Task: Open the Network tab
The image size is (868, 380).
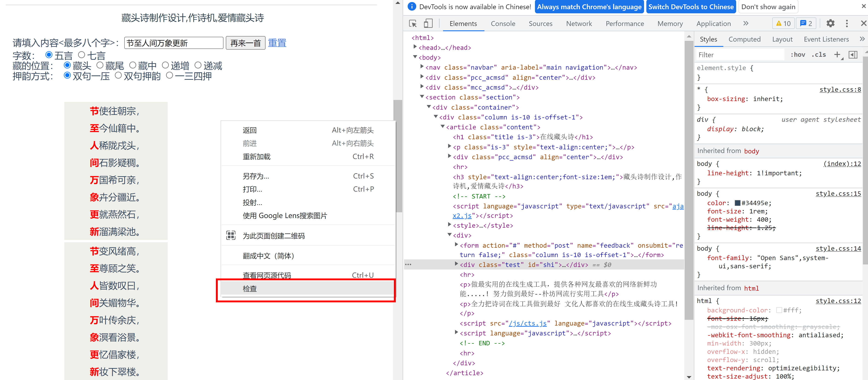Action: (x=579, y=24)
